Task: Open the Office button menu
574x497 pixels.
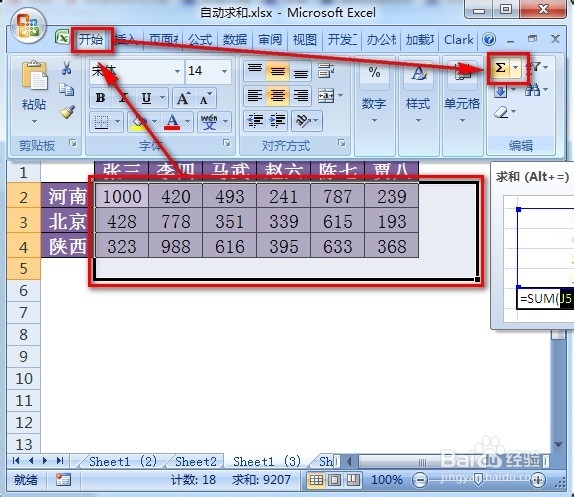Action: 28,25
